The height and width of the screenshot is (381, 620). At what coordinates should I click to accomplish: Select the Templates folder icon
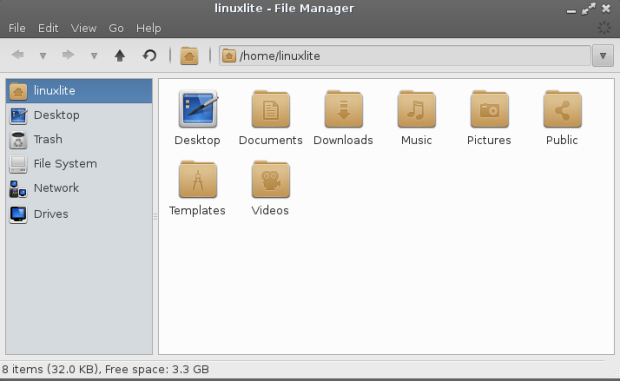198,179
